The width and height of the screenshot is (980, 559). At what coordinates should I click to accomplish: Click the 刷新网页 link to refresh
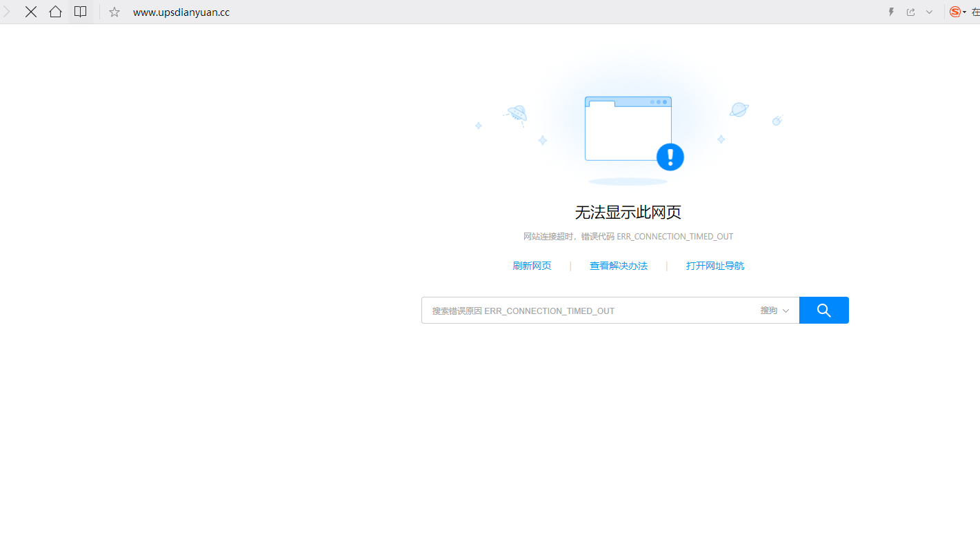[532, 266]
